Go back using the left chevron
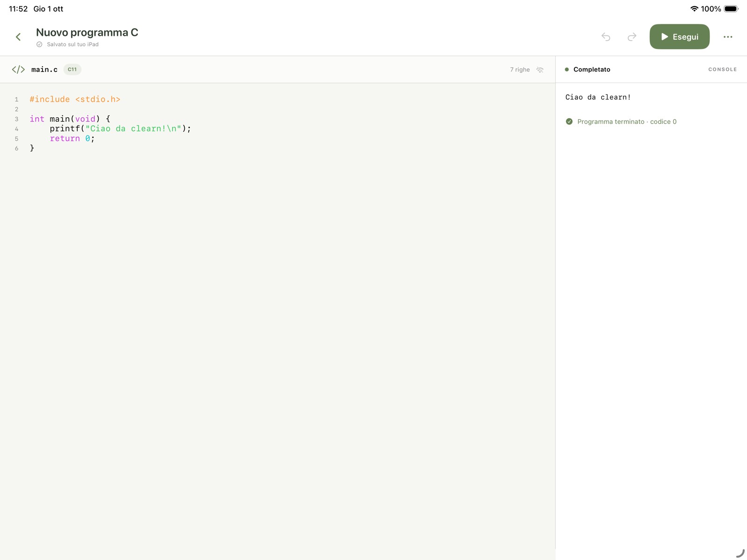The image size is (747, 560). 18,37
